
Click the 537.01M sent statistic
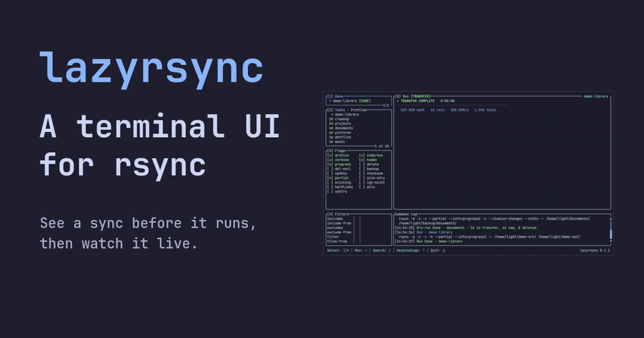(x=413, y=110)
